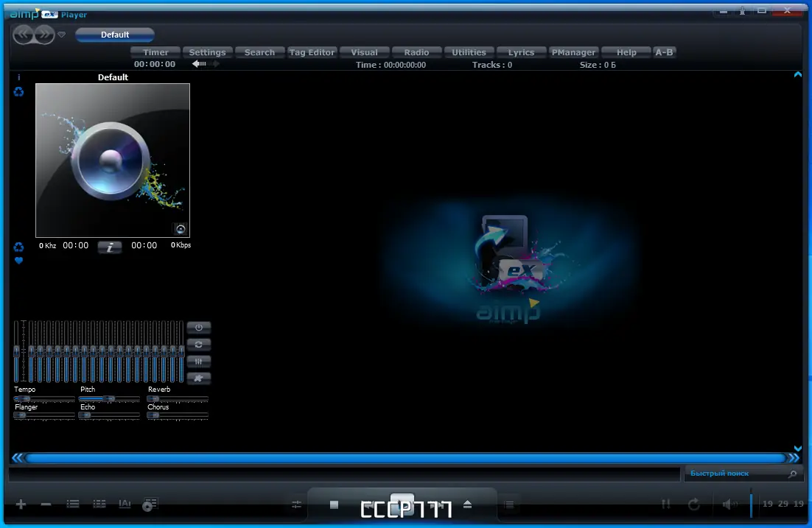Click the pin on top icon in title bar
The height and width of the screenshot is (528, 812).
(x=742, y=10)
